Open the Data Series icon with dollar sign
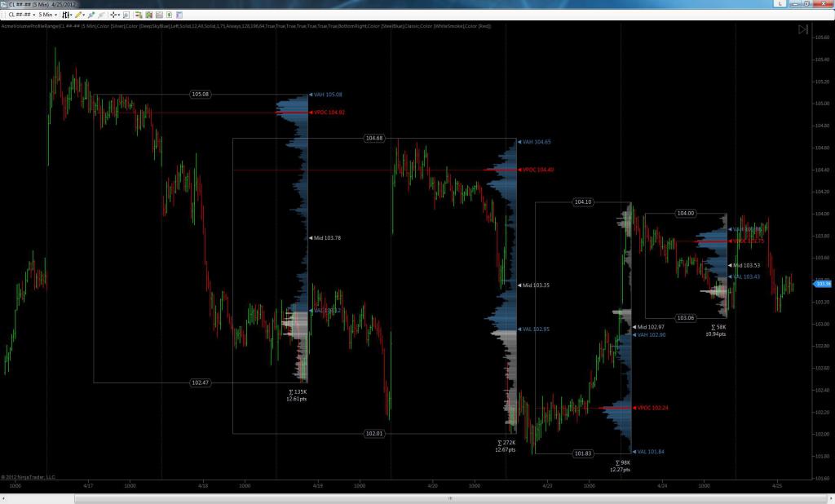 pyautogui.click(x=170, y=15)
